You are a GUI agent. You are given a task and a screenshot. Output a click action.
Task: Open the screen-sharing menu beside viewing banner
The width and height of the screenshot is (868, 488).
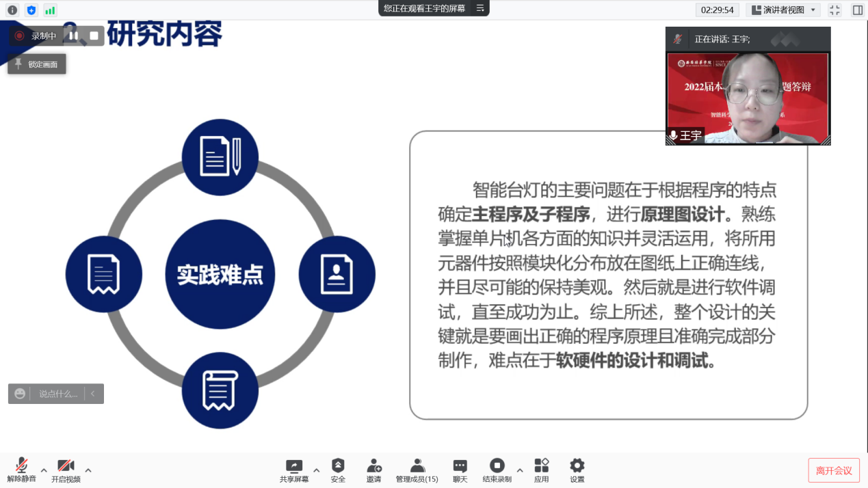480,8
